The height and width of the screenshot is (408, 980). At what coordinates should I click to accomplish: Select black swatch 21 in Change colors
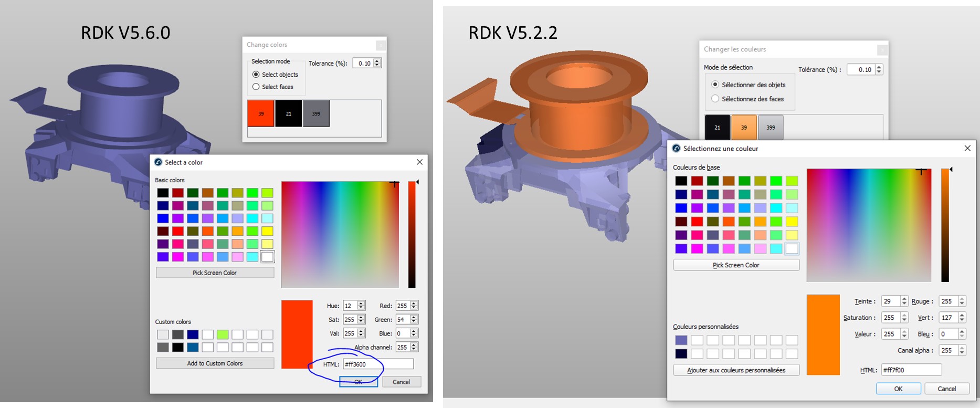[x=289, y=113]
